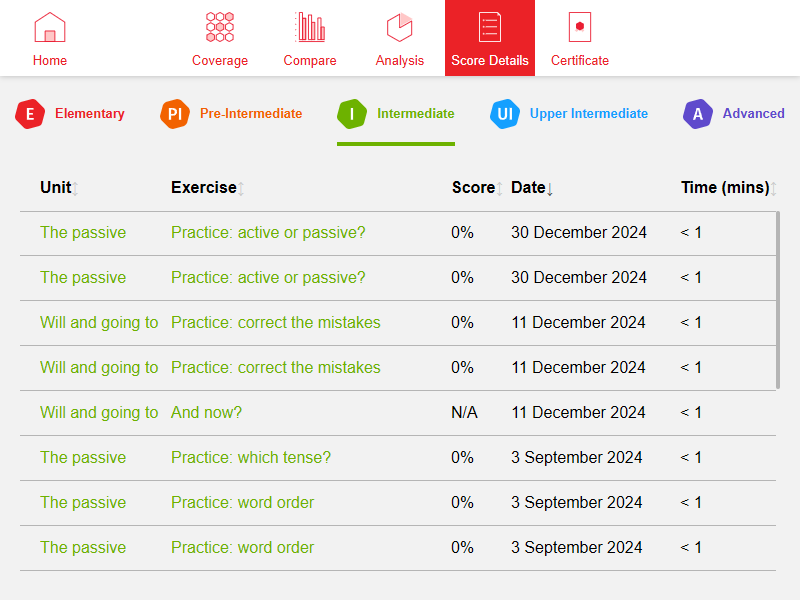This screenshot has height=600, width=800.
Task: Sort the table by Score column
Action: click(x=475, y=188)
